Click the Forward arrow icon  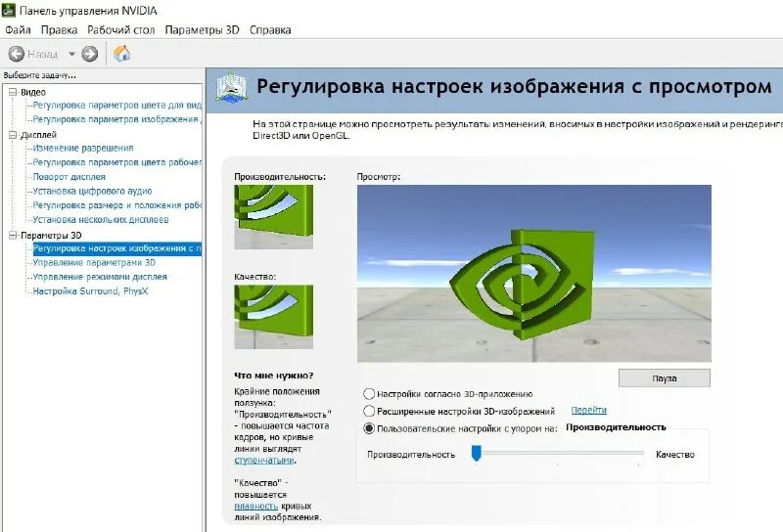coord(90,54)
